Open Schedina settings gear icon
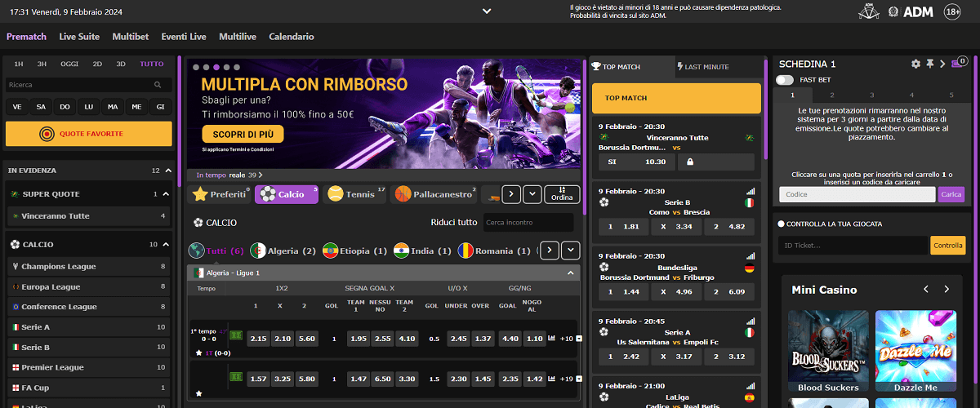 [915, 64]
